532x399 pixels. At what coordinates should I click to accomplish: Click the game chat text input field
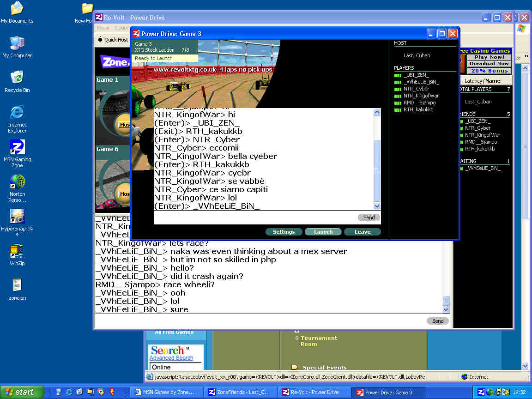pos(255,218)
